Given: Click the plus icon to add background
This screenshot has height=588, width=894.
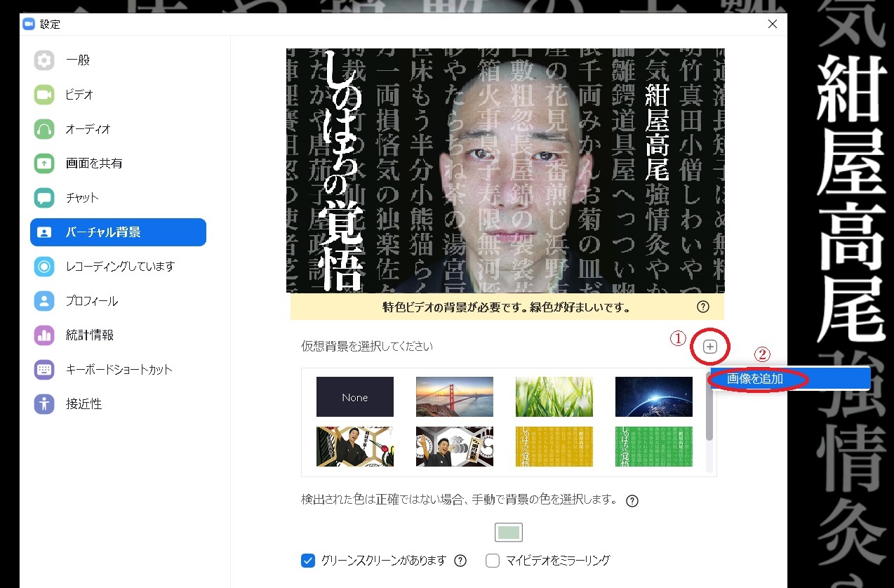Looking at the screenshot, I should coord(710,347).
